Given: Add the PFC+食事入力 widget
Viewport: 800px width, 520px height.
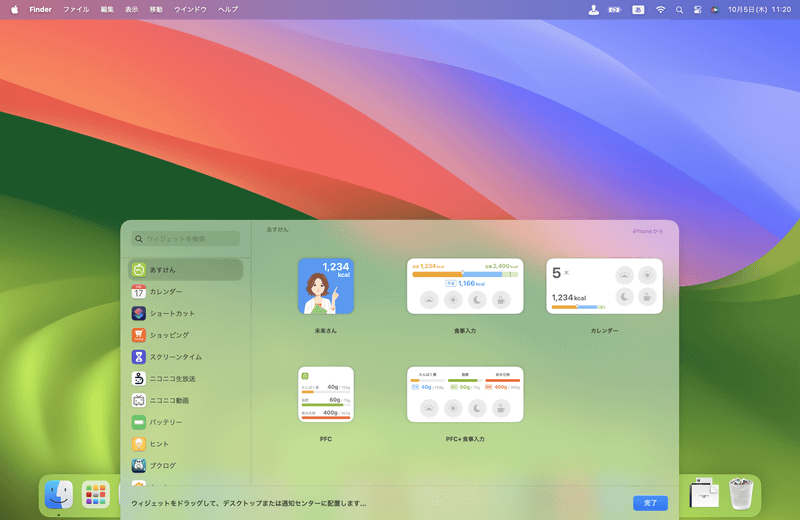Looking at the screenshot, I should tap(465, 394).
